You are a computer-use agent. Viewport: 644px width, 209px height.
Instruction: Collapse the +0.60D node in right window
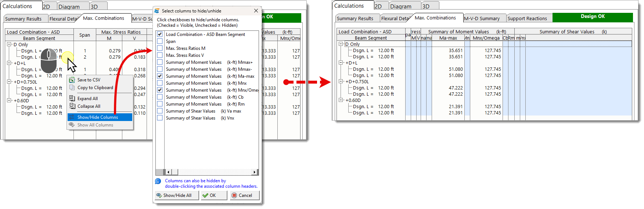pyautogui.click(x=341, y=100)
